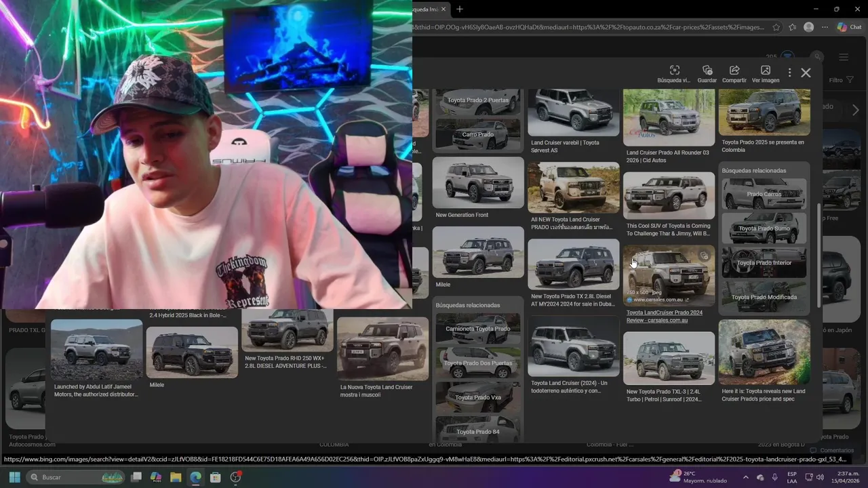Open OBS Studio from the taskbar

pos(235,477)
